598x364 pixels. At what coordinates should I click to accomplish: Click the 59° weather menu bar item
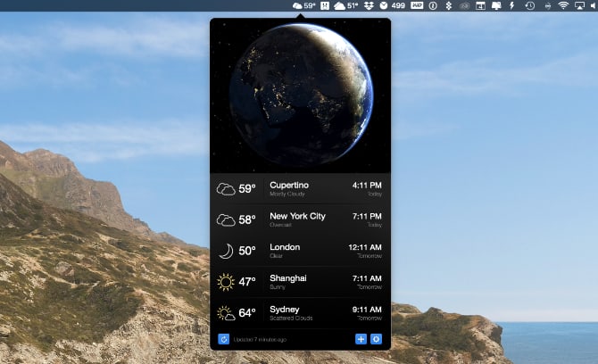click(x=304, y=5)
